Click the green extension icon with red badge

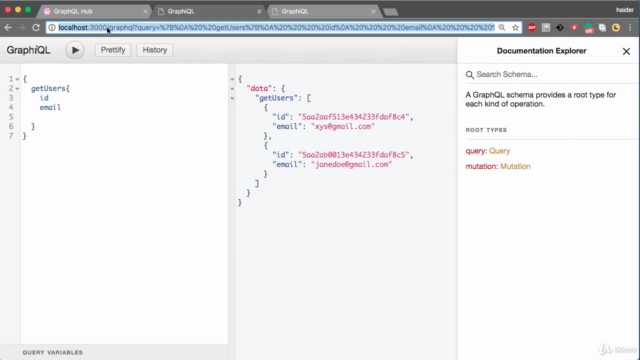[588, 28]
